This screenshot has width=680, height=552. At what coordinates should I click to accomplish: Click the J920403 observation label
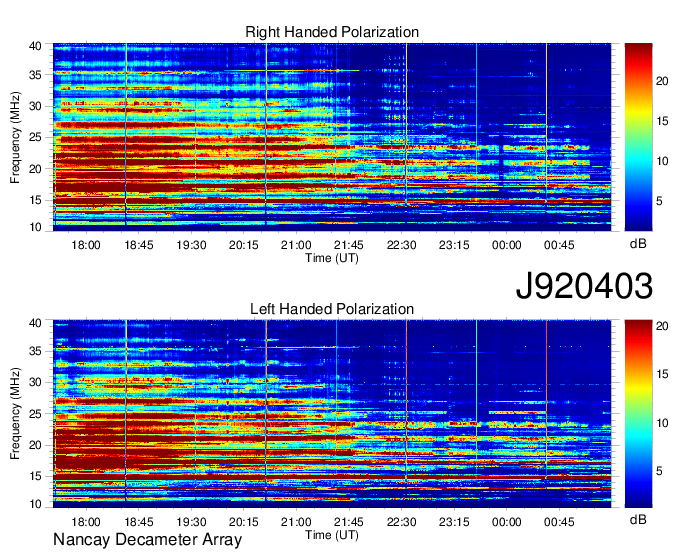584,286
